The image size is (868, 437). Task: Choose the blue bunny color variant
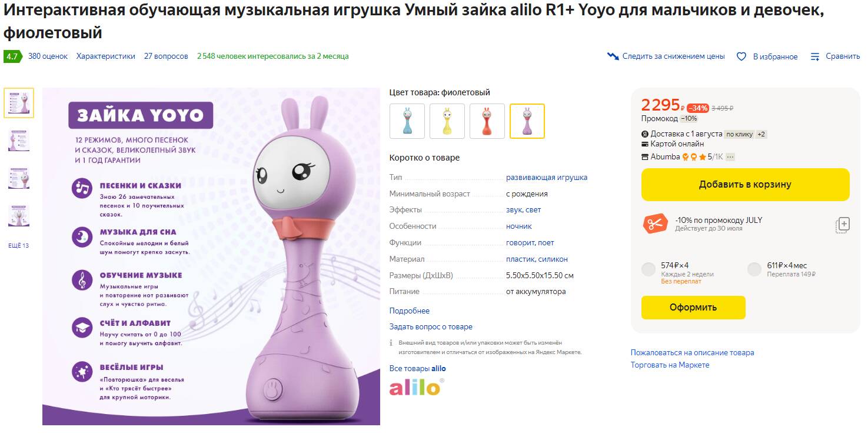coord(407,121)
